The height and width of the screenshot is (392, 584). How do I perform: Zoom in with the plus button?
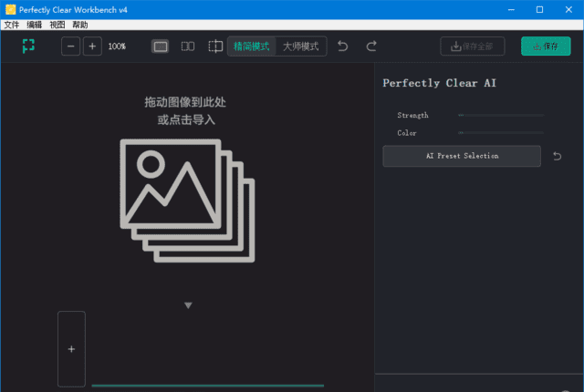92,46
